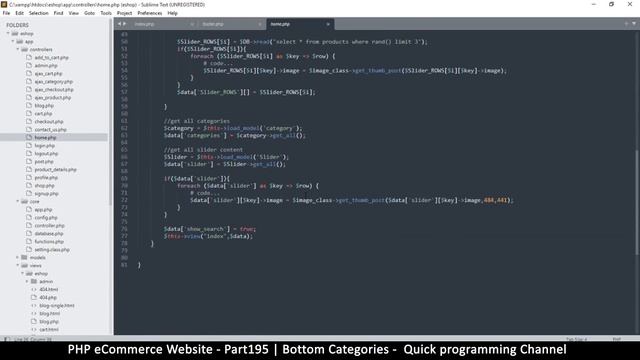Collapse the controllers folder

pos(18,49)
